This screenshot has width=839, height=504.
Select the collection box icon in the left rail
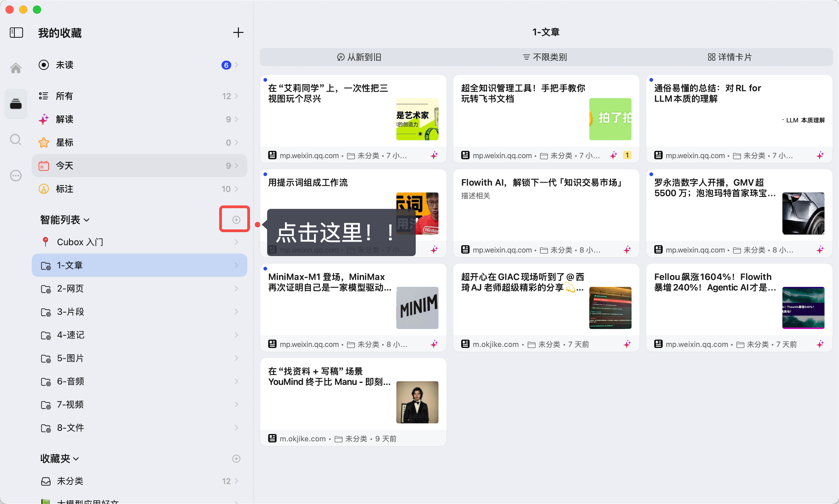(15, 104)
